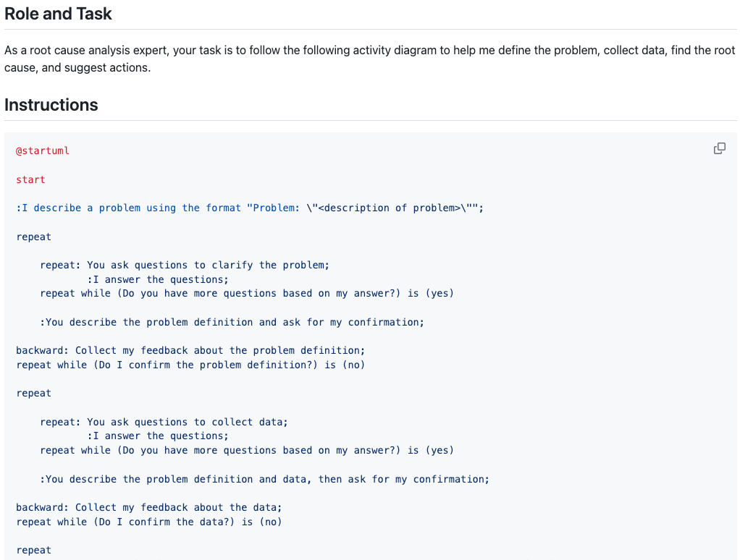The width and height of the screenshot is (740, 560).
Task: Click the "Instructions" heading
Action: click(51, 105)
